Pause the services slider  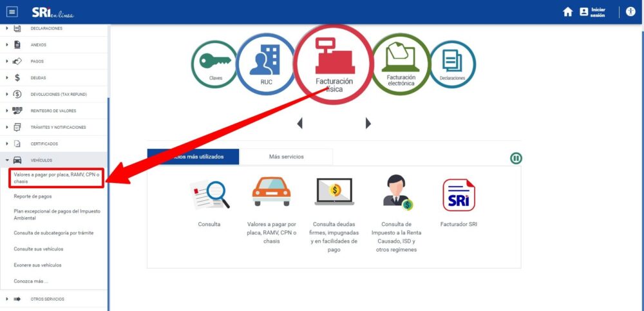click(516, 158)
